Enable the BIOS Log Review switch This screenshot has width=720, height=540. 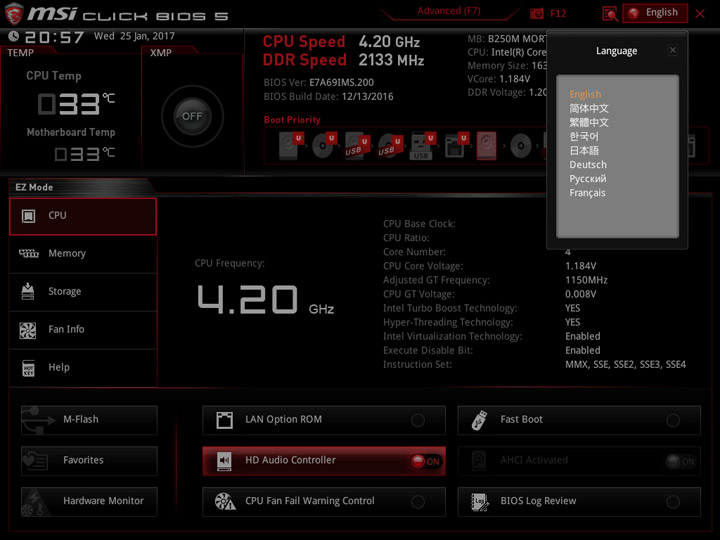(673, 502)
